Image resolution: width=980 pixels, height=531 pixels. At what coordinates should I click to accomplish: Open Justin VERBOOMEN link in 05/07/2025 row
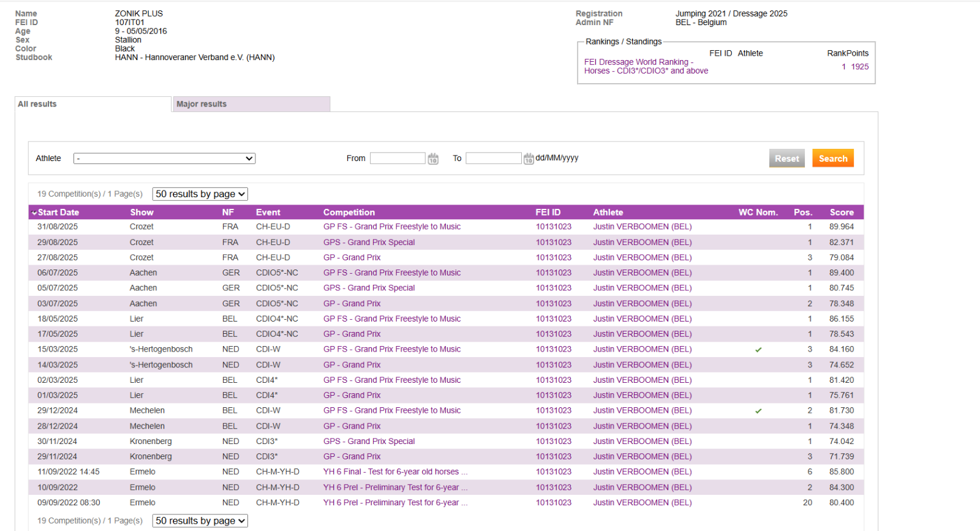click(x=643, y=288)
